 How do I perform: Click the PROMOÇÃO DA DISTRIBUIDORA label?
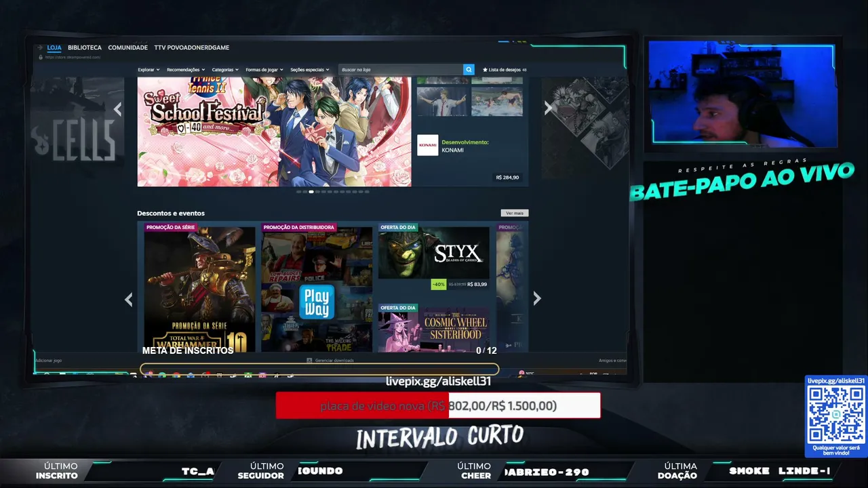coord(299,227)
